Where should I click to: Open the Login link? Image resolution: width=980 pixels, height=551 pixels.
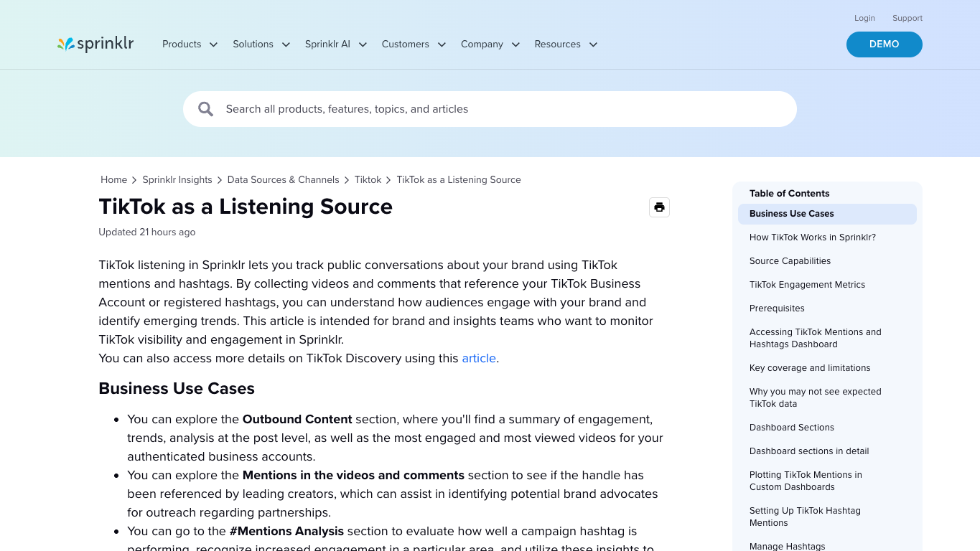[x=864, y=18]
